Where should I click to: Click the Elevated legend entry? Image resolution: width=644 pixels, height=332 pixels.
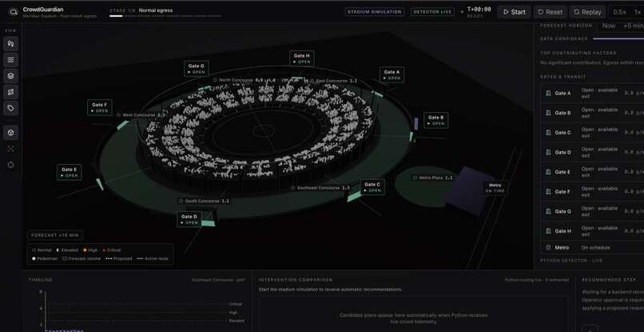[x=67, y=250]
